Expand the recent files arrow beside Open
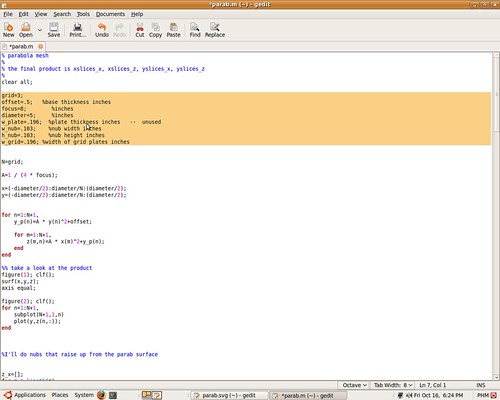The width and height of the screenshot is (500, 400). pyautogui.click(x=40, y=30)
